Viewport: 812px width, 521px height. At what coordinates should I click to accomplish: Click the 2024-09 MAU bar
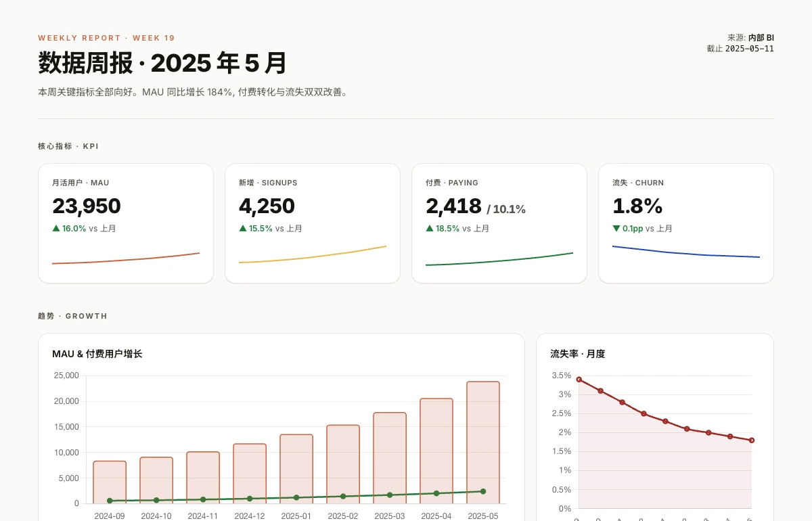110,482
